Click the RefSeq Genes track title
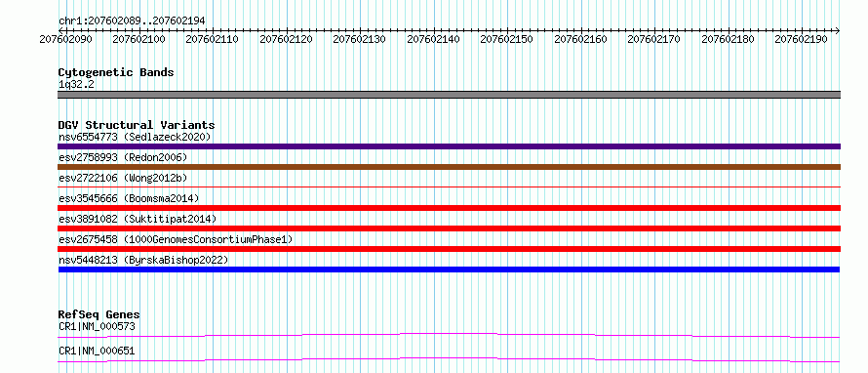 [x=99, y=314]
